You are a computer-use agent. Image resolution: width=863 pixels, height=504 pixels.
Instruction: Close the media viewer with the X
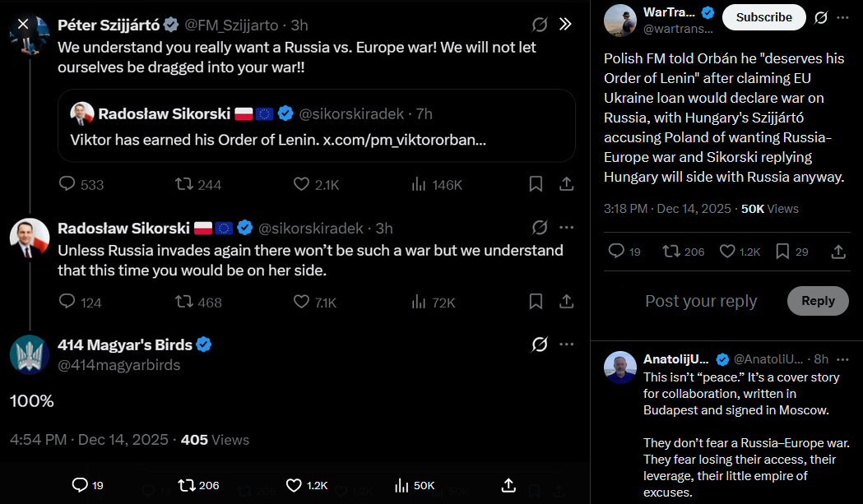point(23,24)
